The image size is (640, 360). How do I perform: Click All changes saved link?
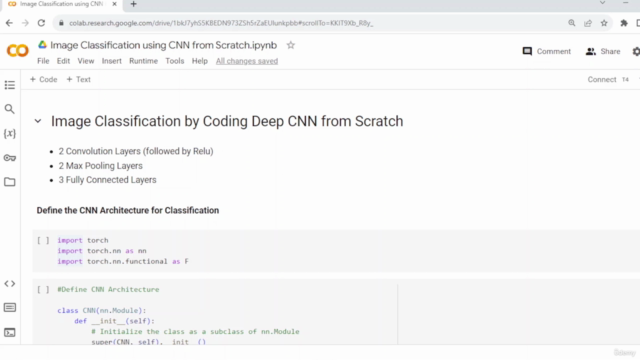point(247,61)
